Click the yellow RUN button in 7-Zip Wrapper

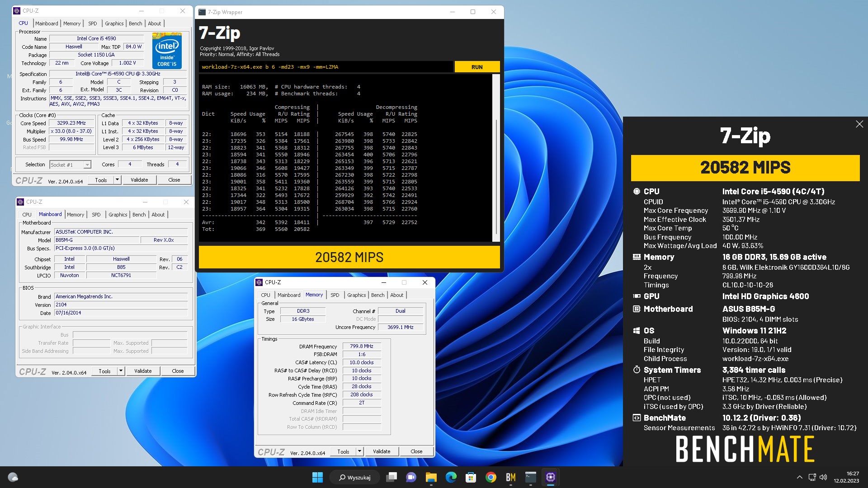point(477,67)
